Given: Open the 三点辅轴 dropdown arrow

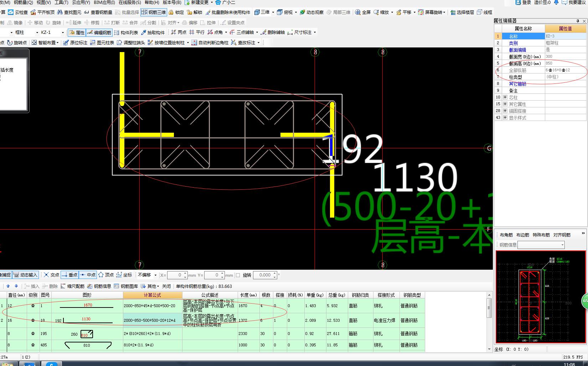Looking at the screenshot, I should (257, 32).
